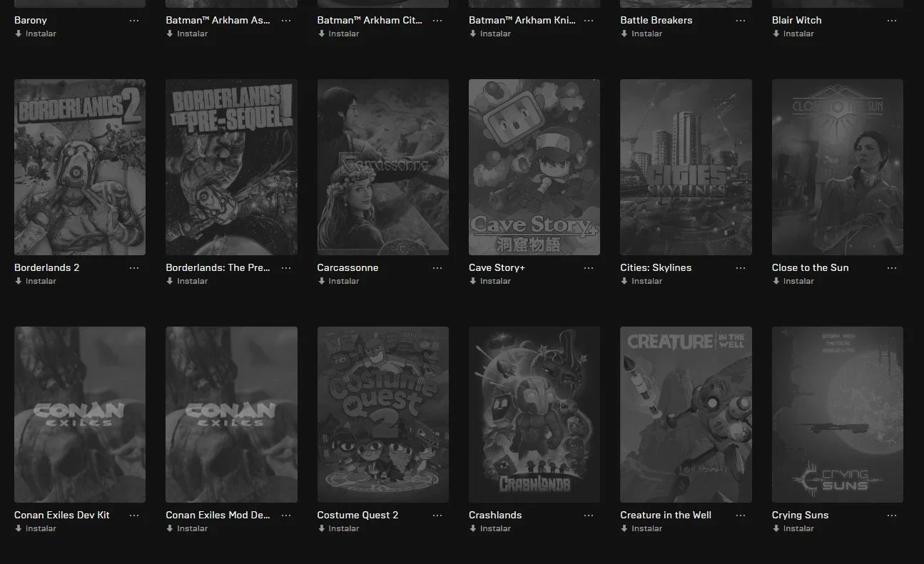
Task: Open the Creature in the Well cover
Action: pyautogui.click(x=686, y=414)
